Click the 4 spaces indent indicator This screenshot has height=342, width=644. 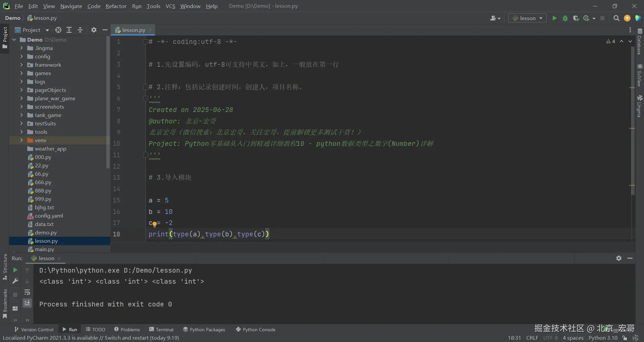coord(573,338)
